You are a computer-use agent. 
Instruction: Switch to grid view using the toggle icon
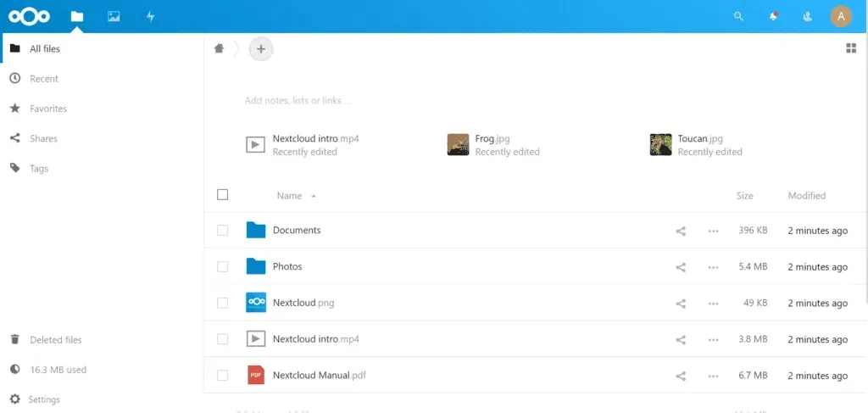coord(851,48)
